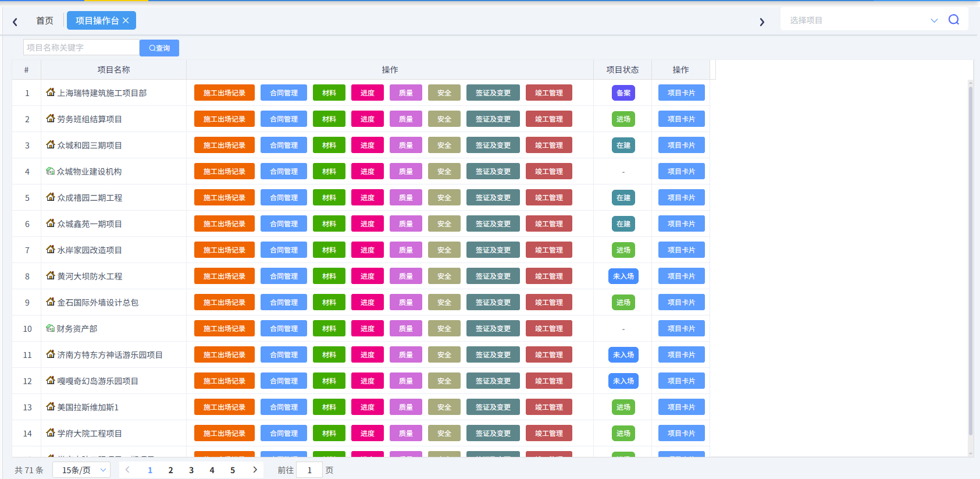The width and height of the screenshot is (980, 479).
Task: Click the left chevron tab scroll arrow
Action: click(x=15, y=22)
